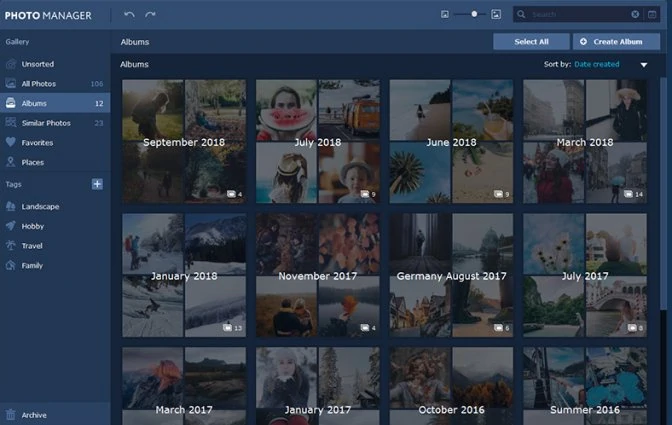This screenshot has height=425, width=672.
Task: Click the small thumbnail size icon
Action: [445, 15]
